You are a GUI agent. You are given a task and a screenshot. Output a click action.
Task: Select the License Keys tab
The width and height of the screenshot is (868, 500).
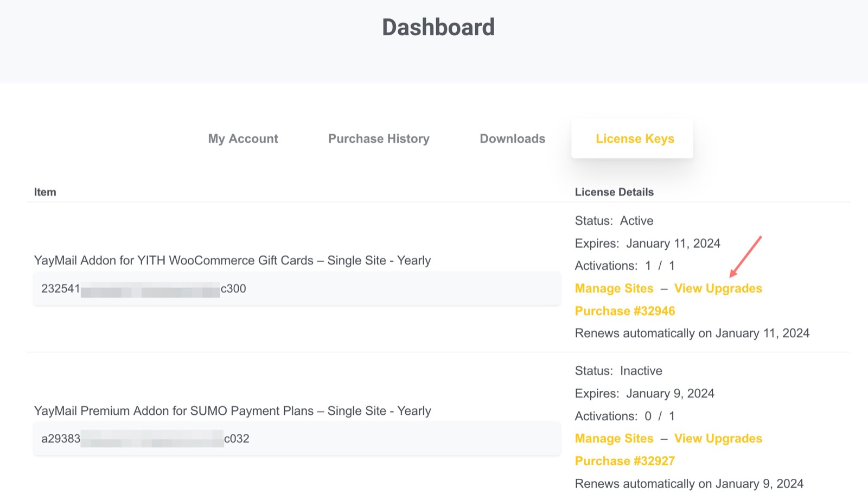(635, 139)
